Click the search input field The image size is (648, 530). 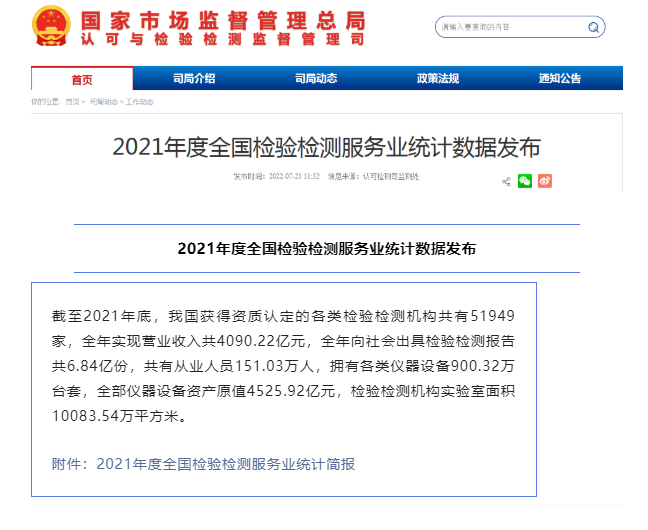510,27
